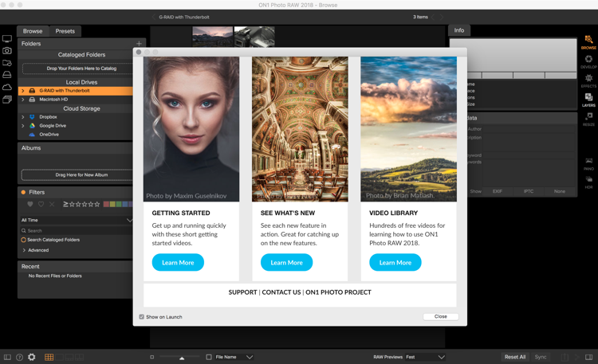
Task: Filter by red color label
Action: point(106,204)
